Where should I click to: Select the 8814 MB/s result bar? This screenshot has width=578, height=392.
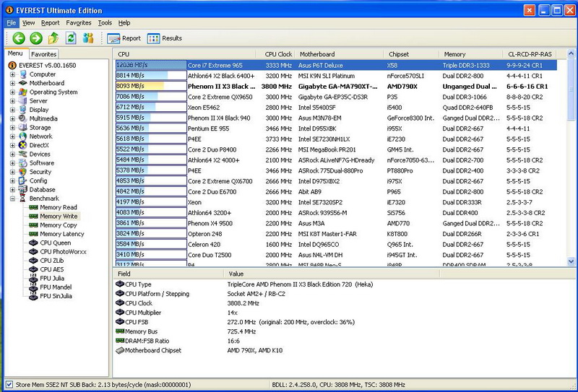pyautogui.click(x=151, y=76)
